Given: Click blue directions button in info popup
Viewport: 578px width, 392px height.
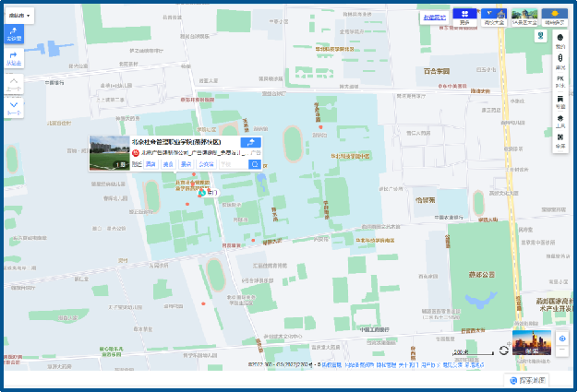Looking at the screenshot, I should click(249, 143).
